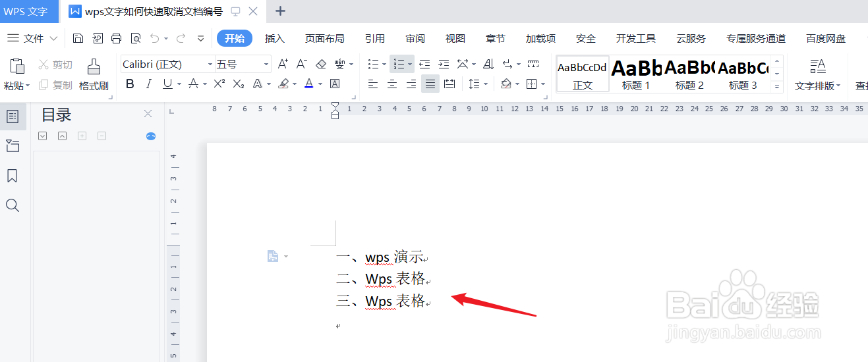868x362 pixels.
Task: Open customize quick access toolbar dropdown
Action: pos(201,38)
